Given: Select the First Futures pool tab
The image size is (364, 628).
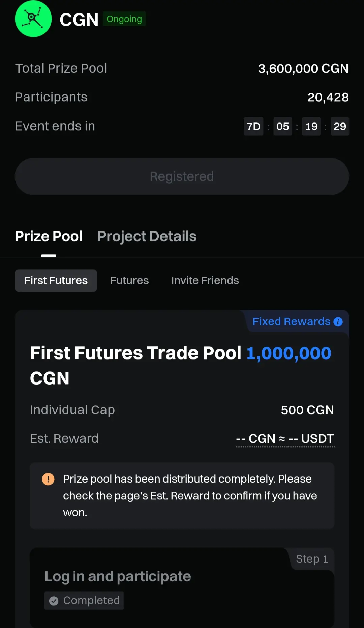Looking at the screenshot, I should click(56, 280).
